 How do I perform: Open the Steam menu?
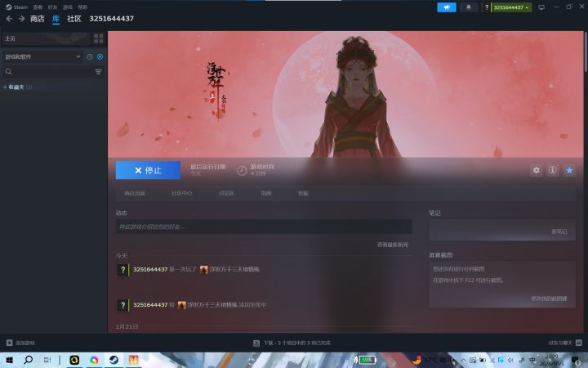(x=17, y=7)
